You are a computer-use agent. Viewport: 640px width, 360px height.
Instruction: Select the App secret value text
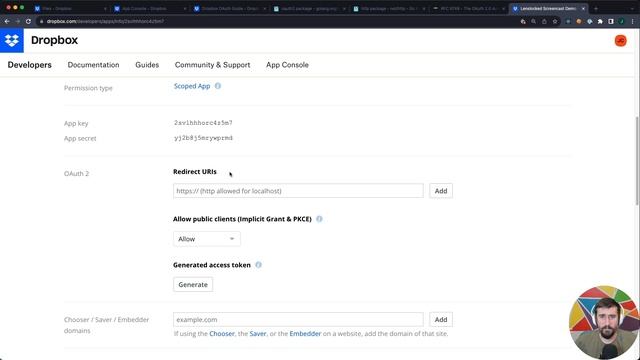coord(203,138)
